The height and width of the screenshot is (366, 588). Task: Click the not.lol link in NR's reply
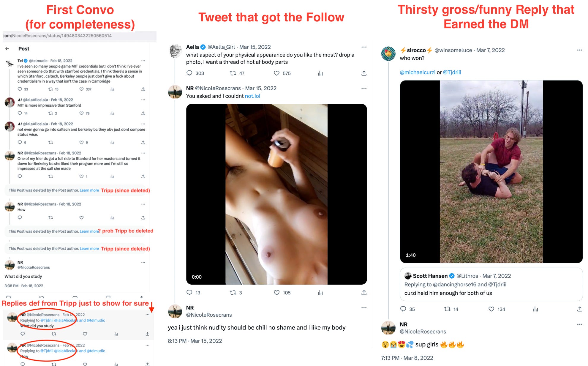pos(252,96)
